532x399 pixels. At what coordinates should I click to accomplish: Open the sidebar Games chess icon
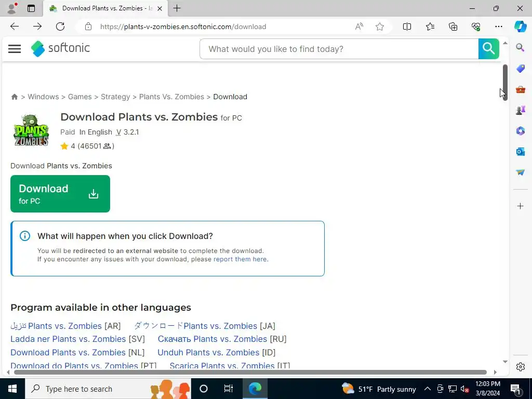pos(520,110)
